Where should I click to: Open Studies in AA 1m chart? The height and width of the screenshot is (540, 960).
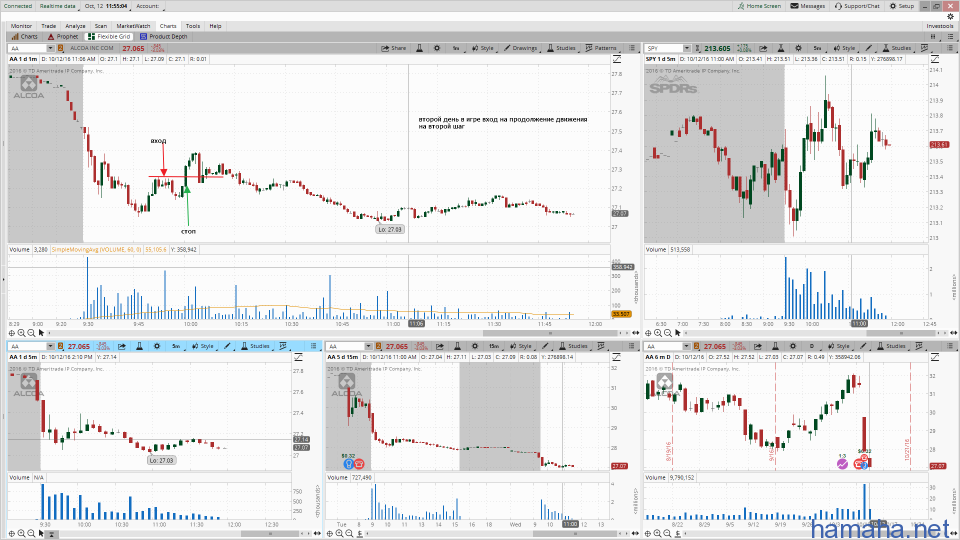(x=561, y=48)
